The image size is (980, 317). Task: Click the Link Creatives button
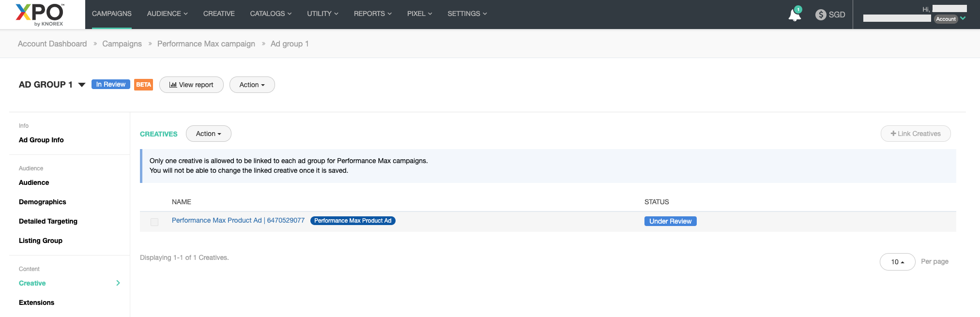(x=915, y=134)
